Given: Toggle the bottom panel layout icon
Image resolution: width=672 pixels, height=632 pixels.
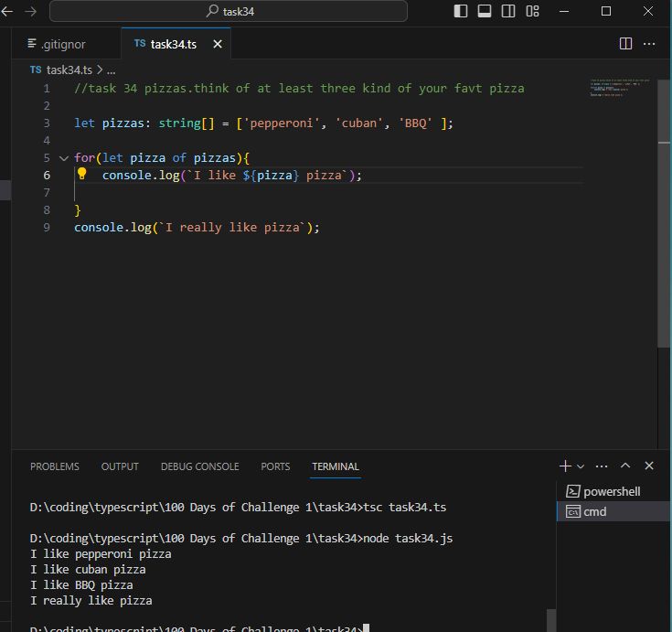Looking at the screenshot, I should 485,11.
